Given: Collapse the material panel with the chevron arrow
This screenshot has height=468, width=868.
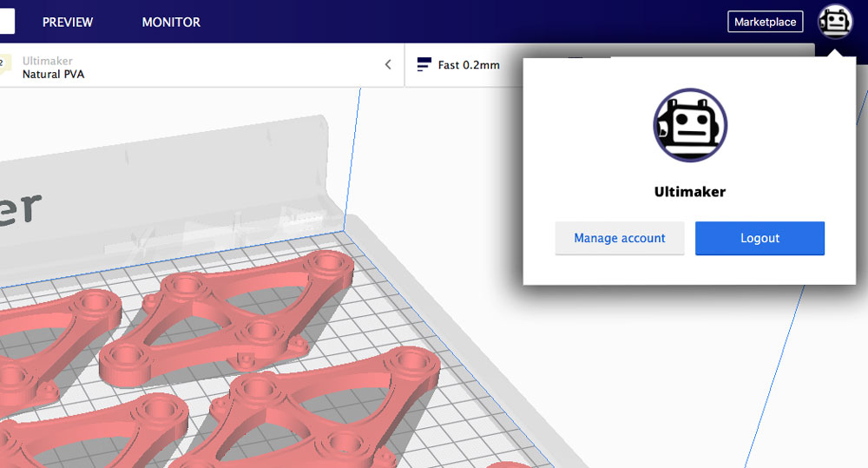Looking at the screenshot, I should click(388, 64).
